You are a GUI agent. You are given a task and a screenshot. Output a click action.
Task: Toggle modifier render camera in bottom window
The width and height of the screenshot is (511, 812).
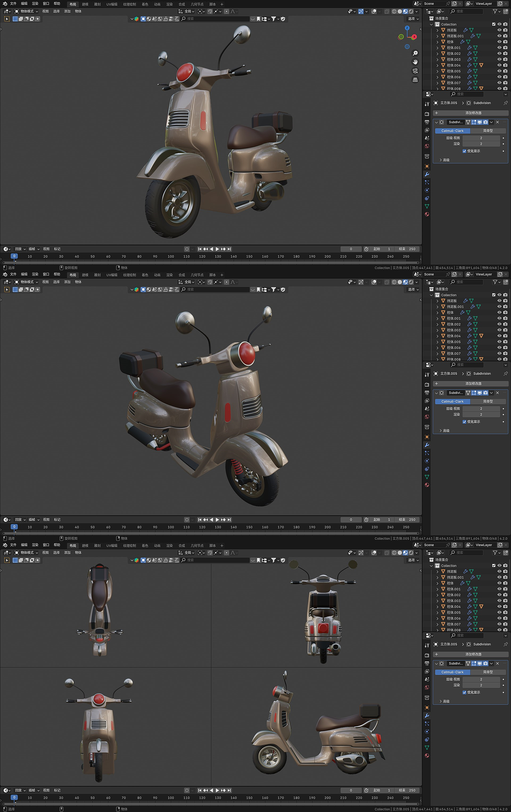tap(485, 663)
